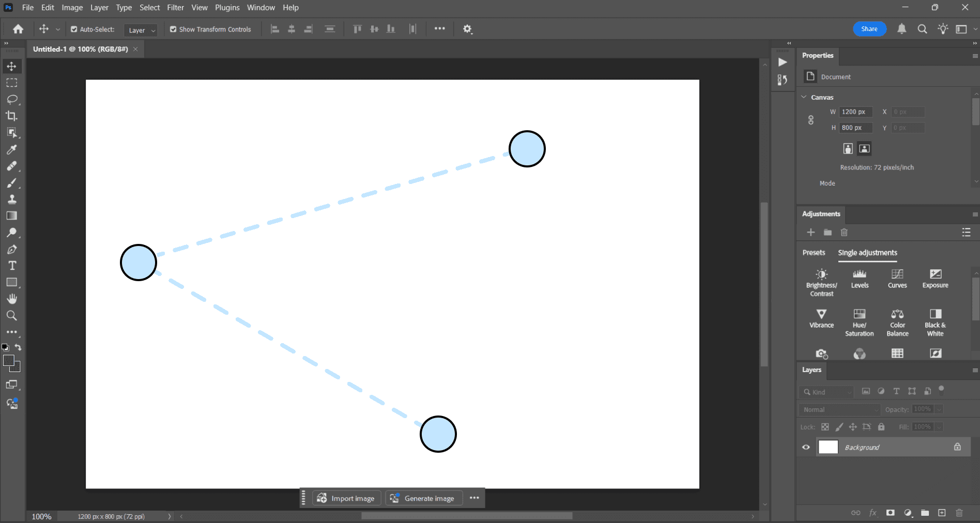Viewport: 980px width, 523px height.
Task: Open the Kind layer filter dropdown
Action: pos(826,392)
